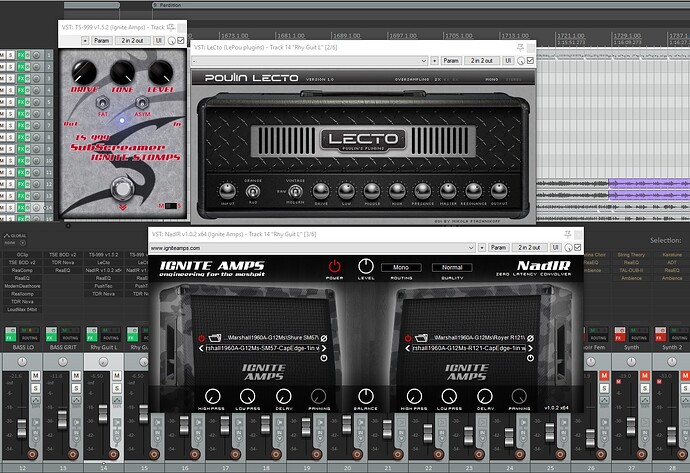
Task: Open Param menu in TS-999 window
Action: (x=101, y=40)
